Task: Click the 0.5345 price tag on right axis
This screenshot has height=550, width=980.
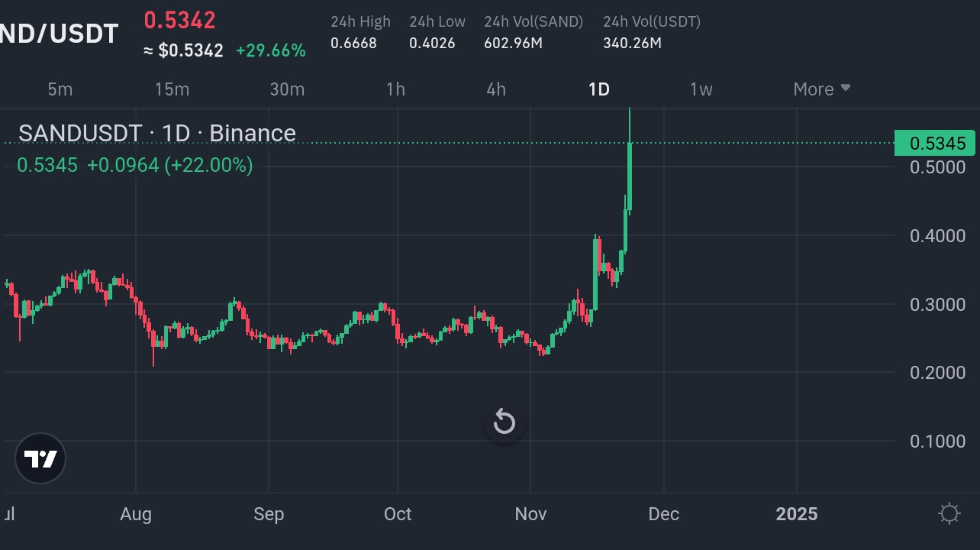Action: pos(935,143)
